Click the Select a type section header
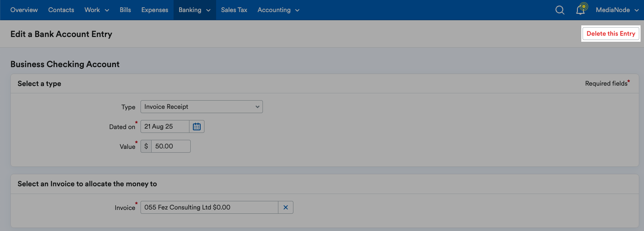 (x=40, y=83)
